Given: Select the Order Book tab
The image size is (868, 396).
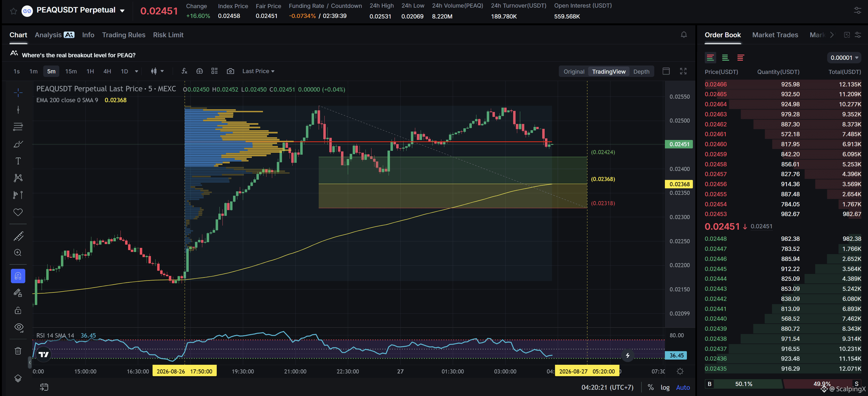Looking at the screenshot, I should click(x=723, y=35).
